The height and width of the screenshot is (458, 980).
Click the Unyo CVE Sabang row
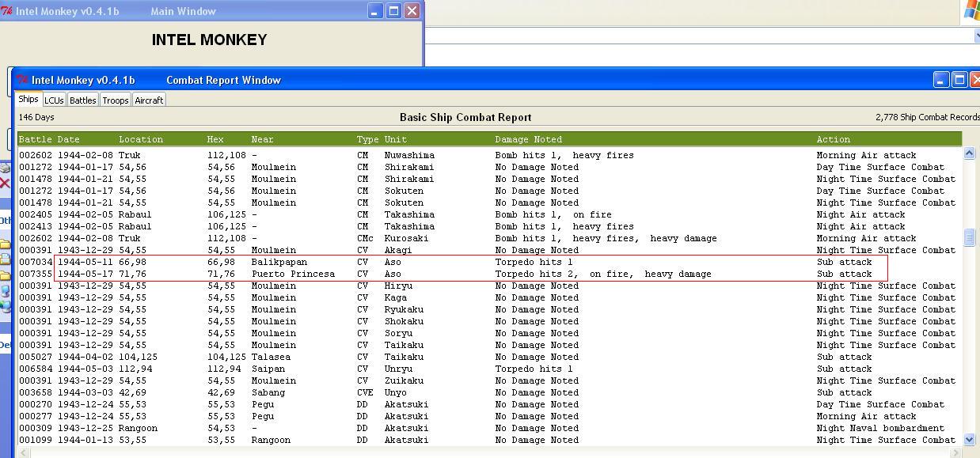pos(489,392)
